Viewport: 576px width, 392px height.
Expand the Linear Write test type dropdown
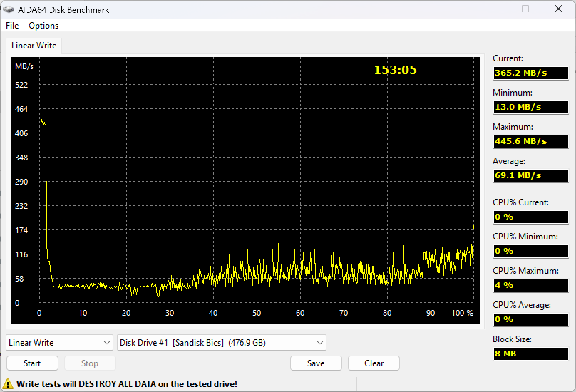[60, 343]
